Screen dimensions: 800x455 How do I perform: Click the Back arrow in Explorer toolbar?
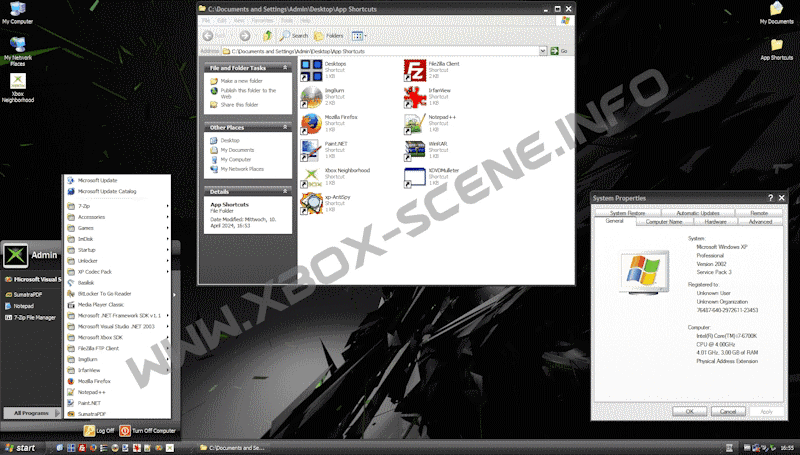tap(208, 36)
